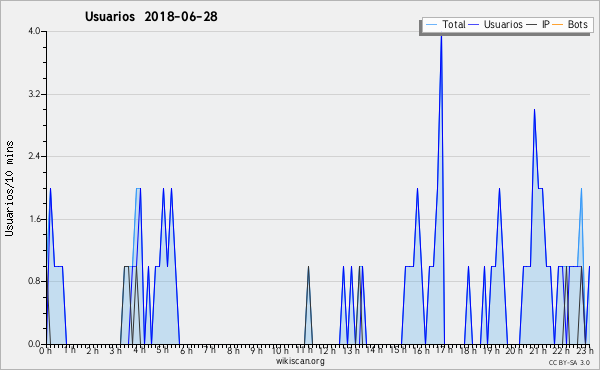
Task: Click the dark blue Usuarios legend line
Action: point(474,25)
